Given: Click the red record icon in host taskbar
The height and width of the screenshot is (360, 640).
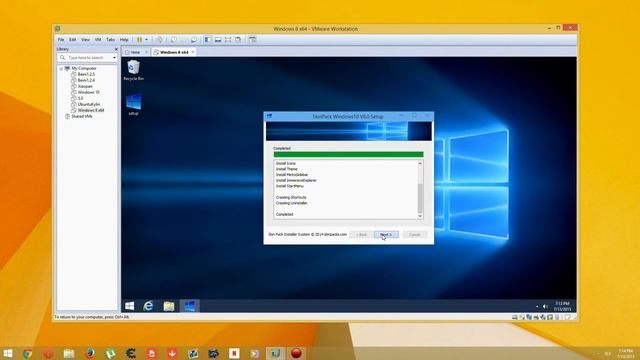Looking at the screenshot, I should (x=296, y=353).
